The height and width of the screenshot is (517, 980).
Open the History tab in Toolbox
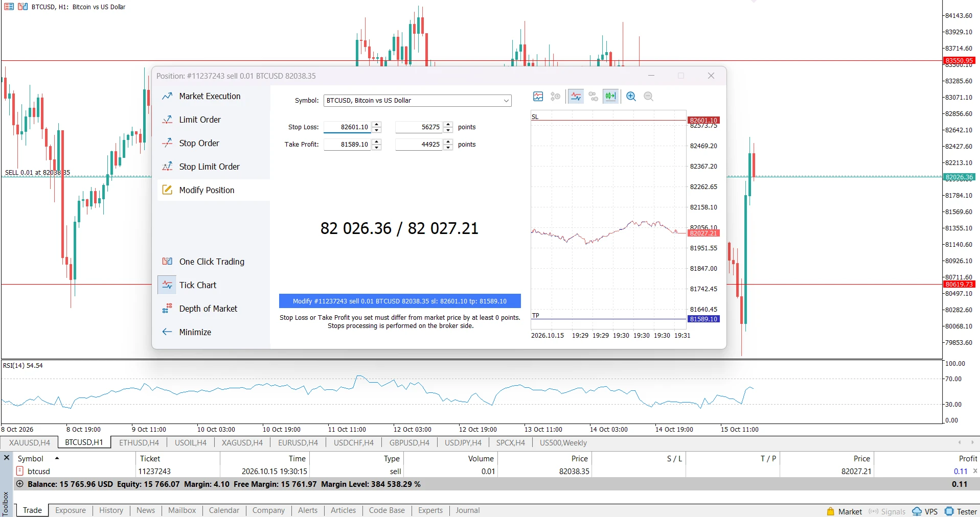click(x=111, y=510)
